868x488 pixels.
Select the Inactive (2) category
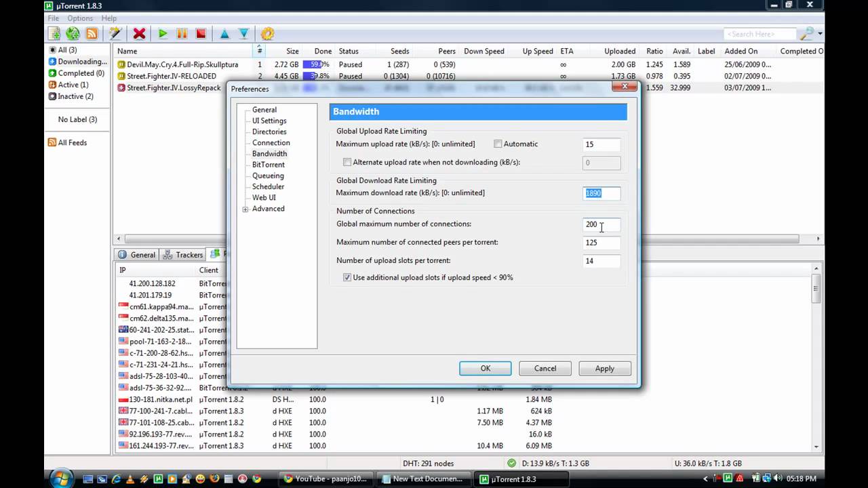[x=71, y=96]
